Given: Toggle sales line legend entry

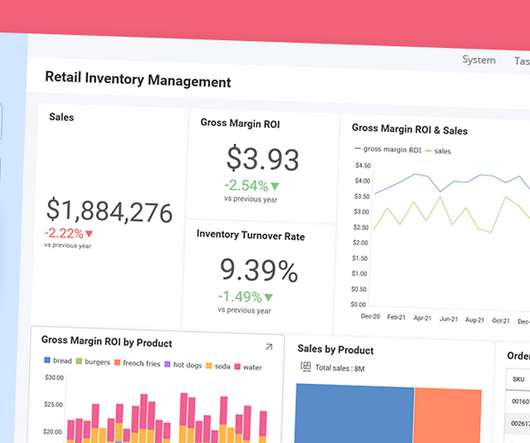Looking at the screenshot, I should [x=438, y=151].
